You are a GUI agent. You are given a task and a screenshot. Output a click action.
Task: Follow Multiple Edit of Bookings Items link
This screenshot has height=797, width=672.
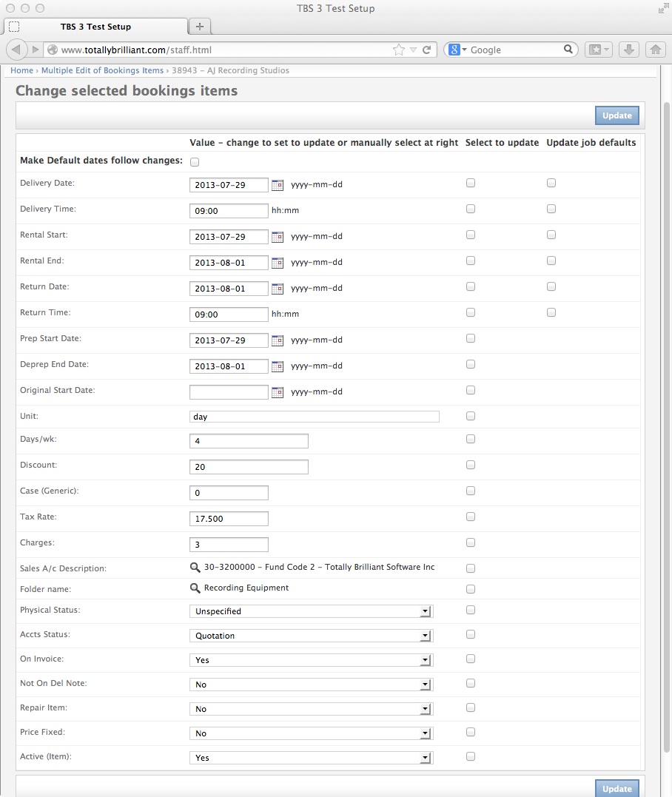pos(102,70)
